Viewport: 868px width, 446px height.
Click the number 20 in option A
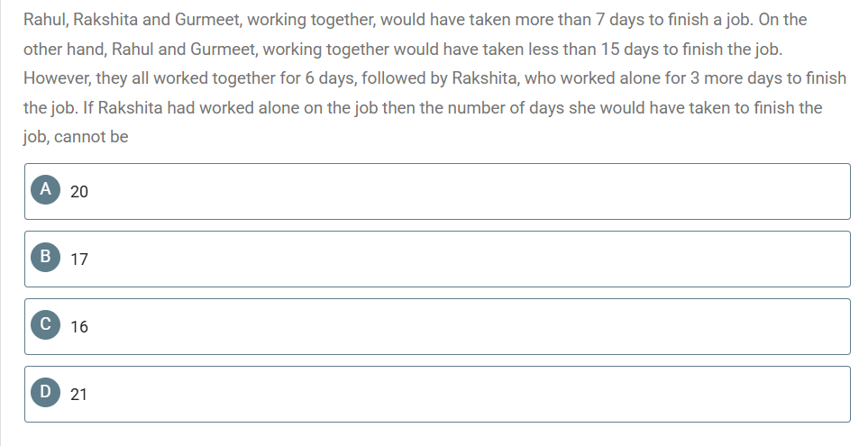point(79,191)
